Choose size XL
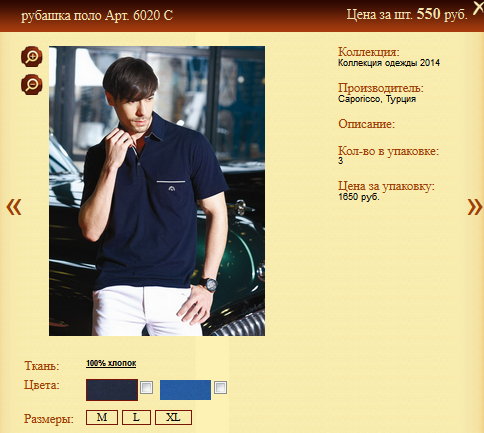This screenshot has width=484, height=433. click(173, 417)
